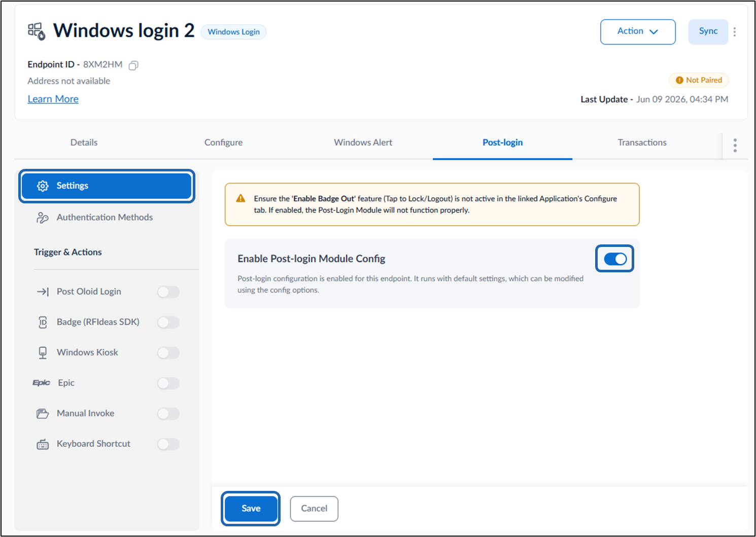Toggle the Epic trigger on
The width and height of the screenshot is (756, 537).
click(168, 383)
